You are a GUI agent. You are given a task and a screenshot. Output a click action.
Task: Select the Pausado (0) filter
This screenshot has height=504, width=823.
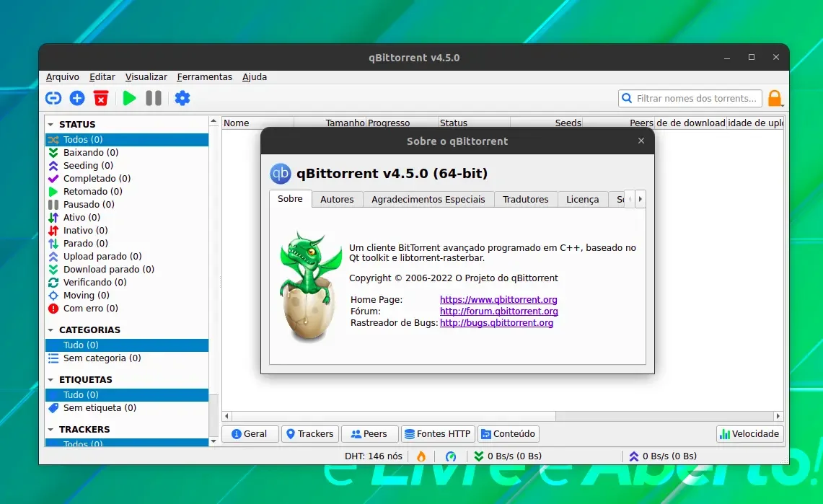[x=127, y=205]
